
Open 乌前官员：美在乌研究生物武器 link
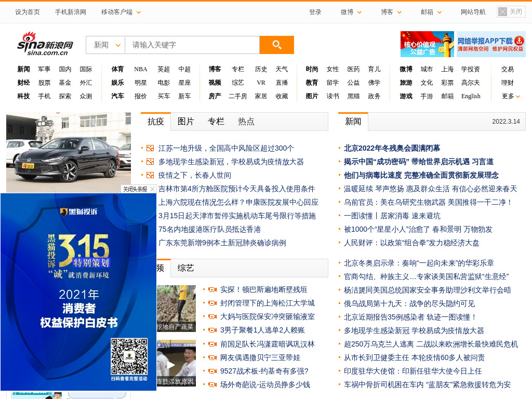pos(428,203)
